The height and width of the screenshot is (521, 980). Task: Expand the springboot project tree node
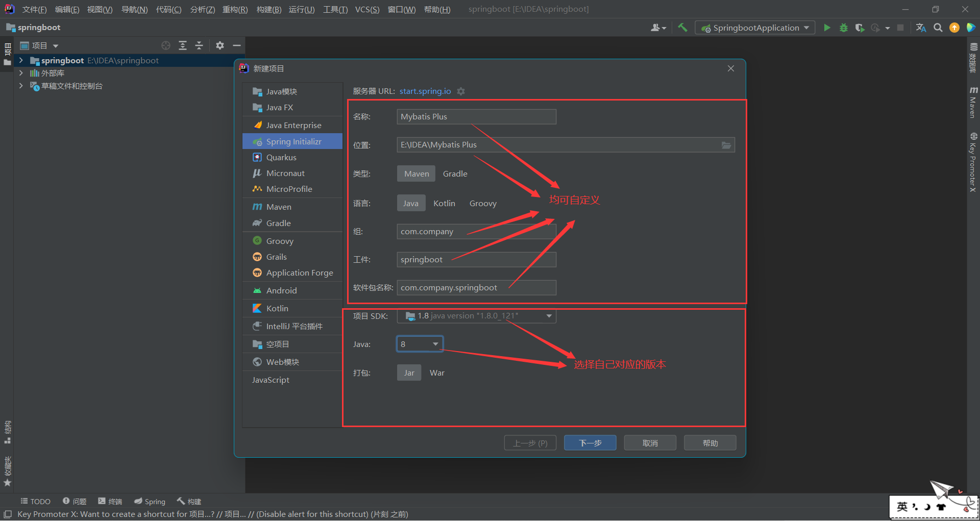(x=20, y=60)
